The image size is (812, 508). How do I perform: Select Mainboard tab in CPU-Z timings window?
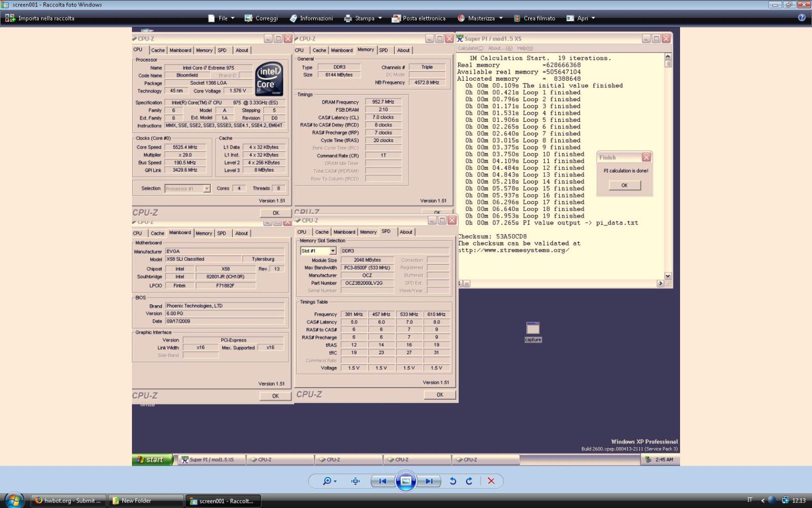342,50
